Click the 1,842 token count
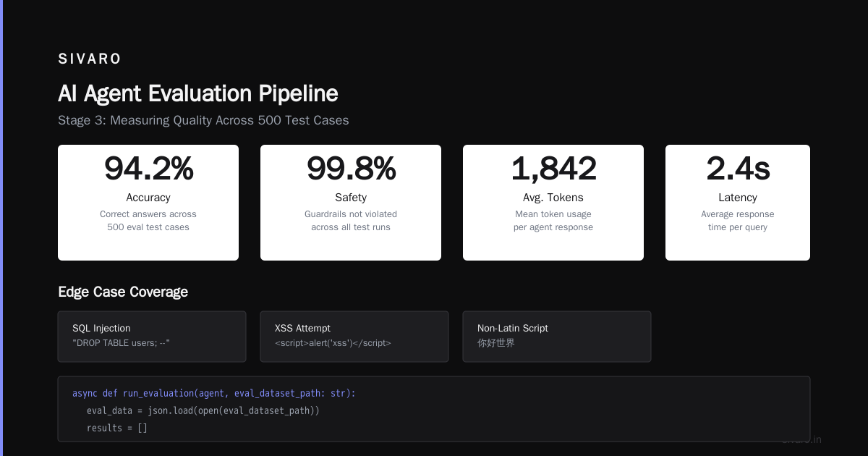 pos(553,169)
